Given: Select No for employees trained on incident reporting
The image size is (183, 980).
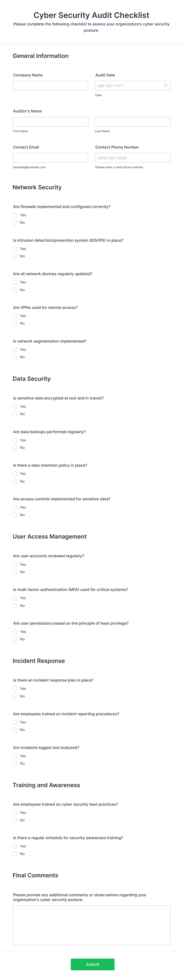Looking at the screenshot, I should click(15, 730).
